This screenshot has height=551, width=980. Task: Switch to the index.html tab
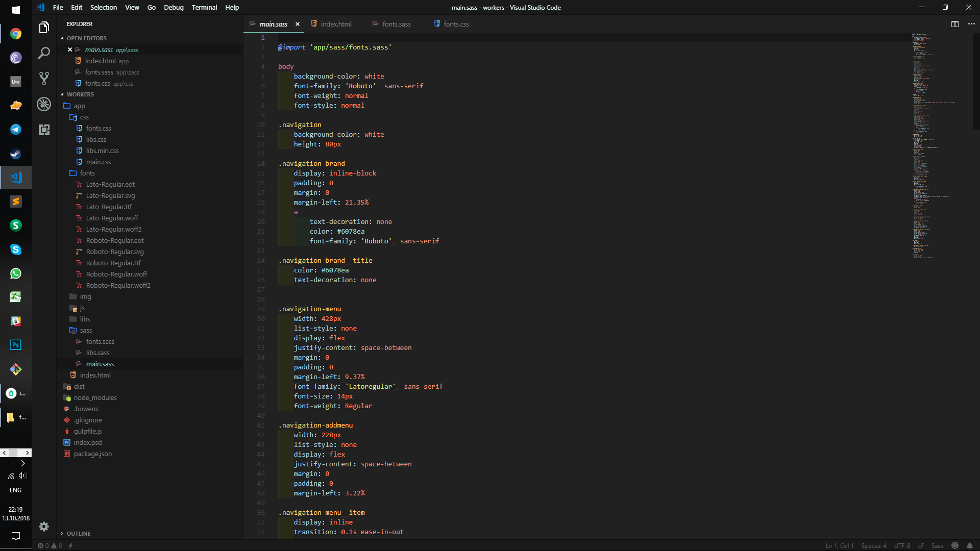tap(335, 24)
